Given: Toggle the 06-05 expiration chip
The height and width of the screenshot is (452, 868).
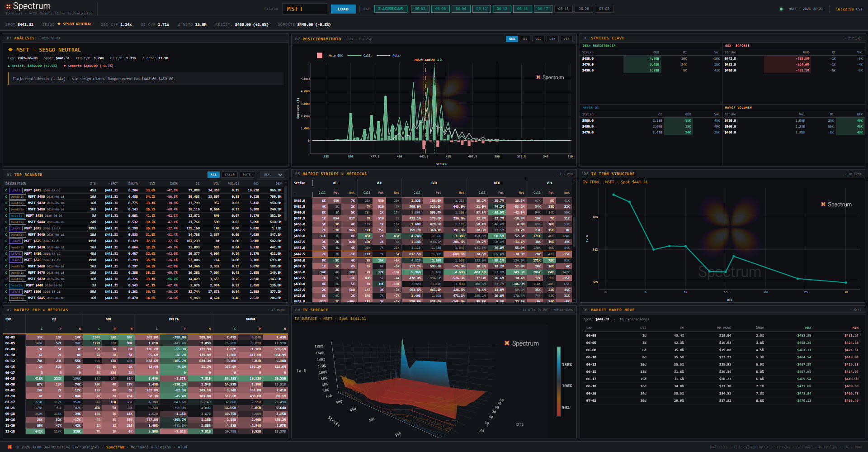Looking at the screenshot, I should pos(440,9).
